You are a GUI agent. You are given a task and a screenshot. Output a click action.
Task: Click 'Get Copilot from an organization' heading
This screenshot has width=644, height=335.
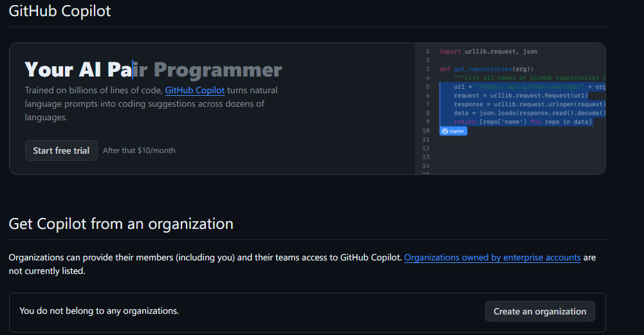coord(121,224)
